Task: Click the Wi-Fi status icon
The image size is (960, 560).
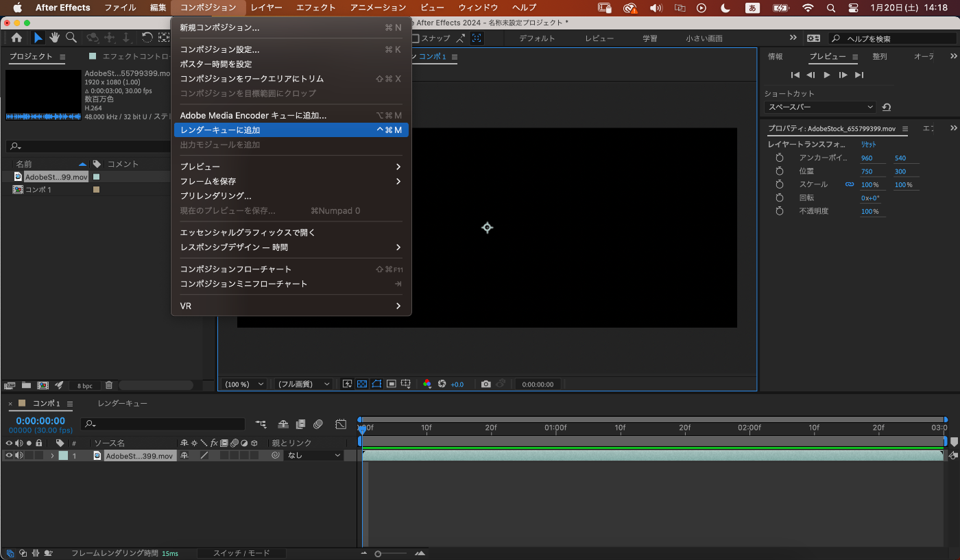Action: click(808, 8)
